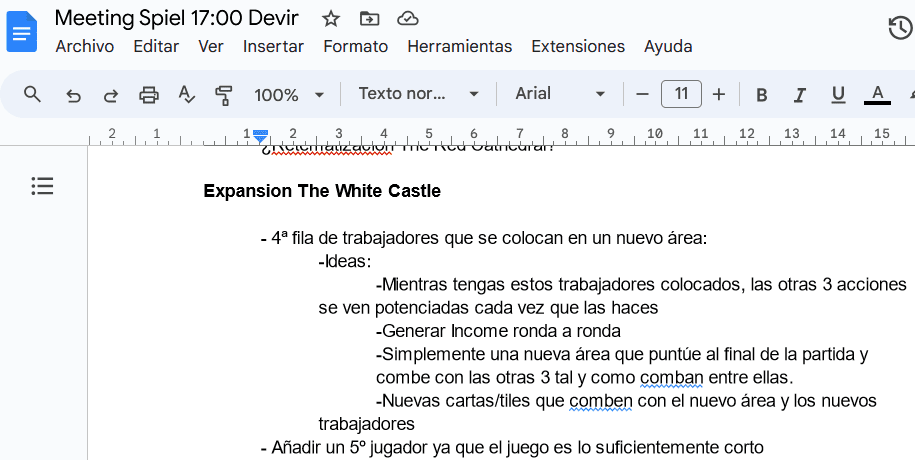Open the Extensiones menu

tap(578, 46)
